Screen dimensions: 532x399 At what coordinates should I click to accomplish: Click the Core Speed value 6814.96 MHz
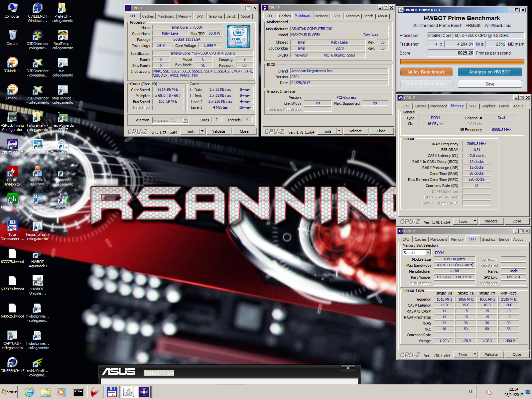tap(168, 89)
